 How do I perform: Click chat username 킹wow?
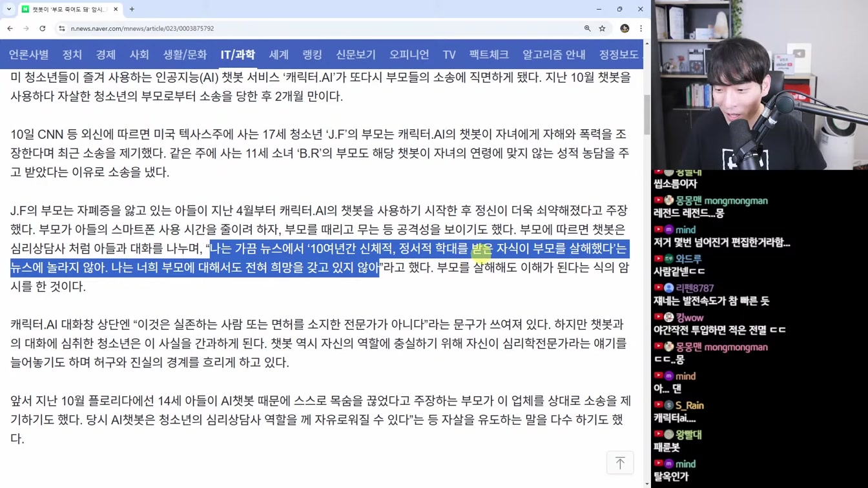tap(690, 318)
